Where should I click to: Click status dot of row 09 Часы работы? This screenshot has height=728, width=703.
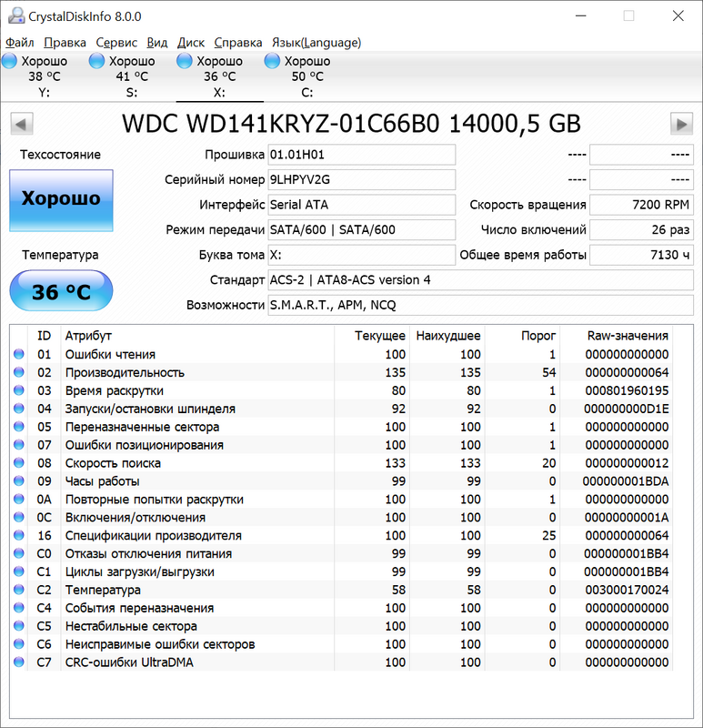pyautogui.click(x=19, y=481)
